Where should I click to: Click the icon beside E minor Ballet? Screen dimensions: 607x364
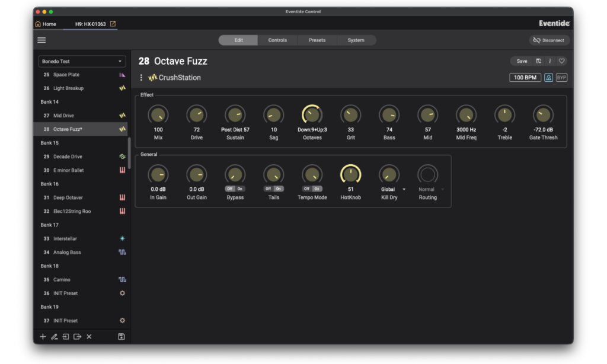(x=122, y=170)
